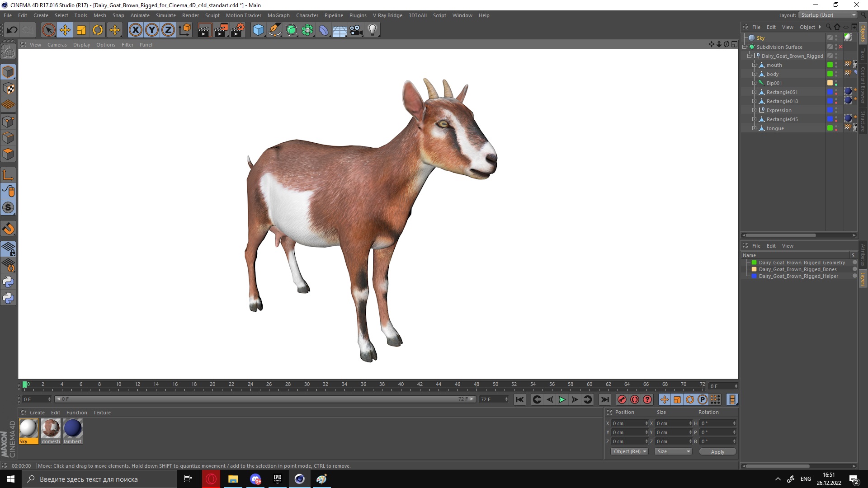Open Edit Render Settings
The height and width of the screenshot is (488, 868).
(x=238, y=30)
